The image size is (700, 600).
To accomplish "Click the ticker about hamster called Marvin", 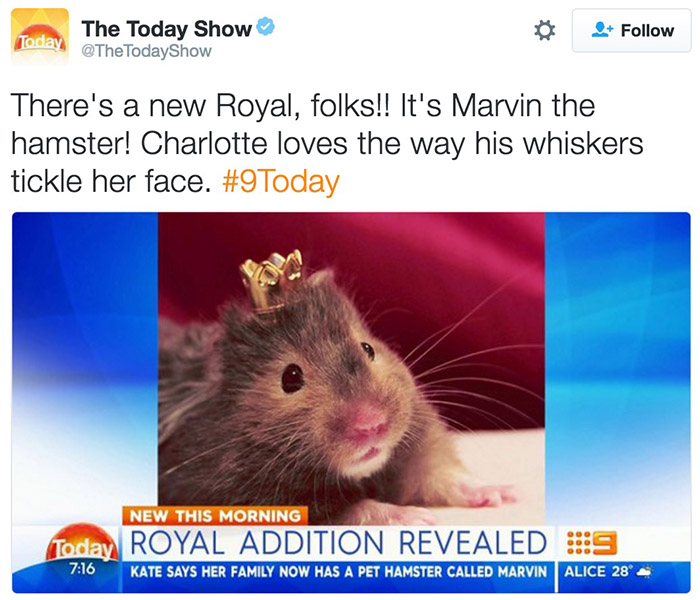I will coord(338,572).
